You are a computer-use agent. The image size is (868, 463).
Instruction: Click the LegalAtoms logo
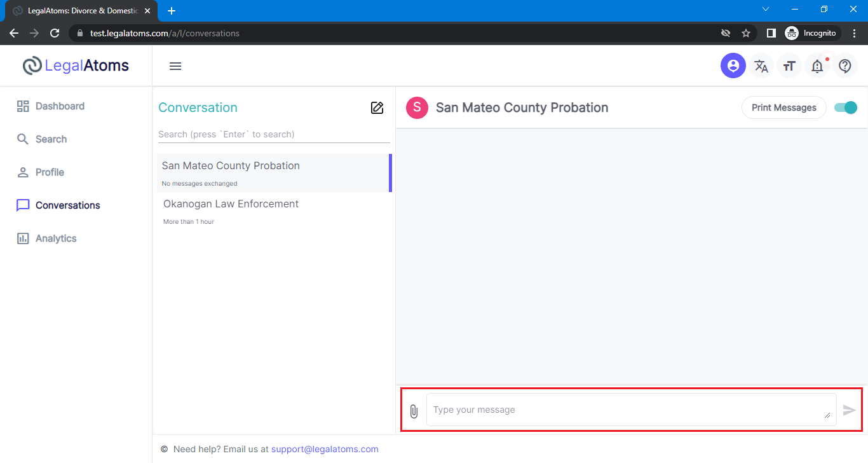click(x=76, y=66)
